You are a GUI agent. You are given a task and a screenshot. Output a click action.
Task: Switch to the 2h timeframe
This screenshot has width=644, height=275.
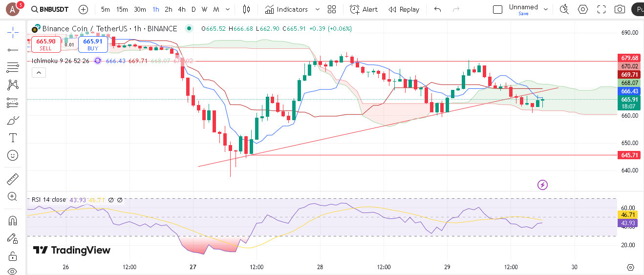tap(169, 9)
